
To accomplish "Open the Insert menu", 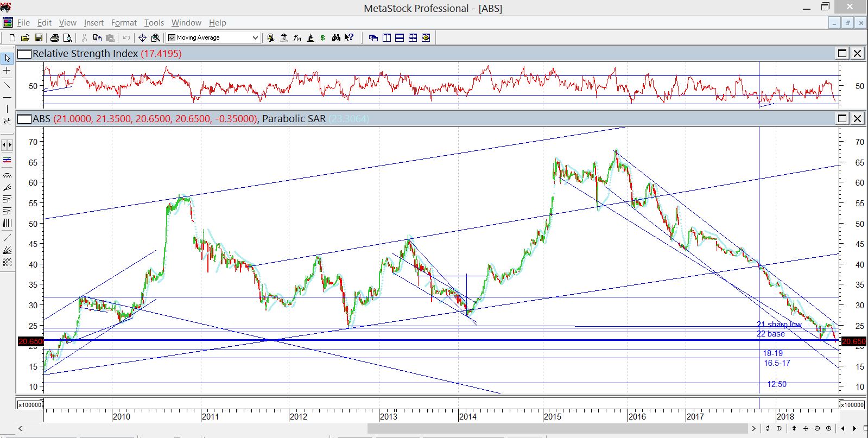I will tap(94, 23).
